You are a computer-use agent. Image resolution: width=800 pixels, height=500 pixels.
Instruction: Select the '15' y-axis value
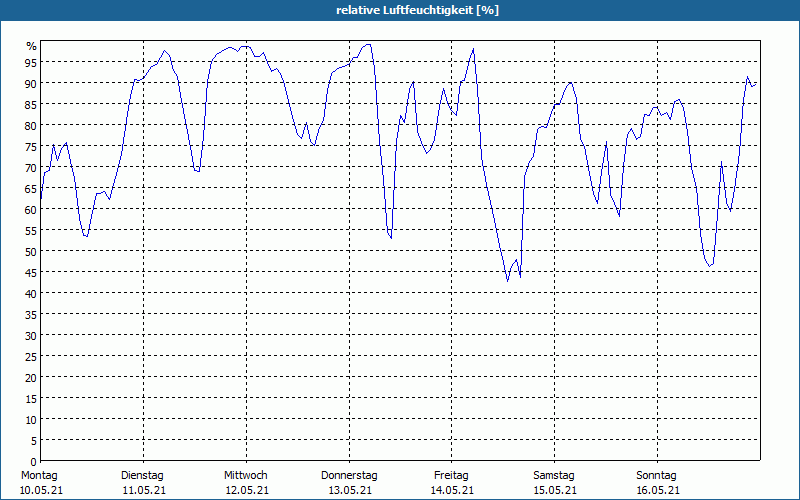31,398
